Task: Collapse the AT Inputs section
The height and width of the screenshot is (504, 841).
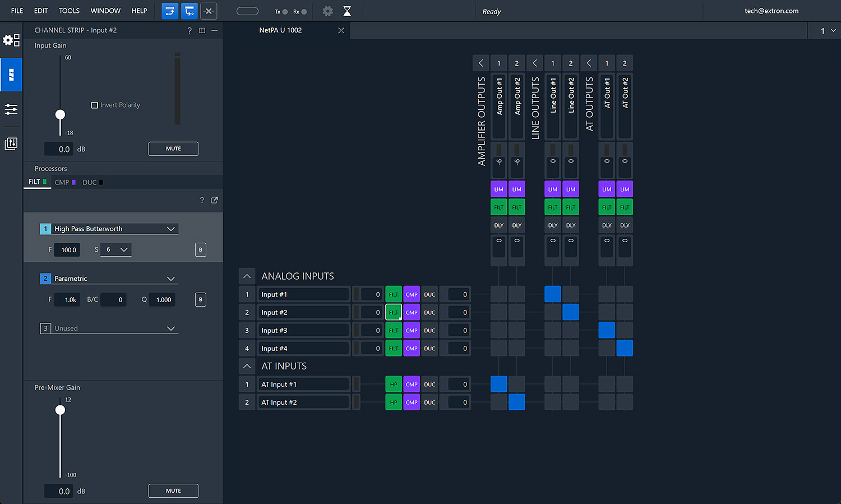Action: pos(247,366)
